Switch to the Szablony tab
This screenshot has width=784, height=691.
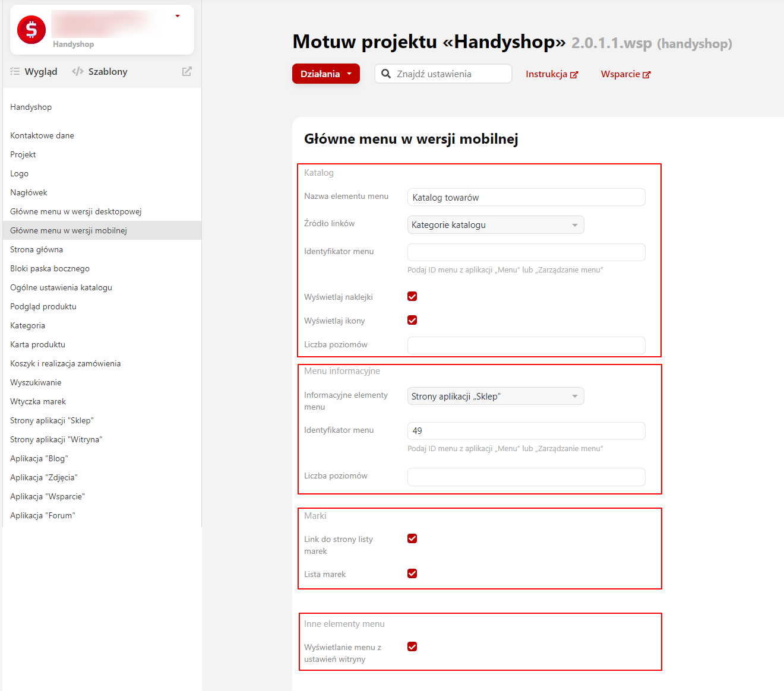(100, 71)
